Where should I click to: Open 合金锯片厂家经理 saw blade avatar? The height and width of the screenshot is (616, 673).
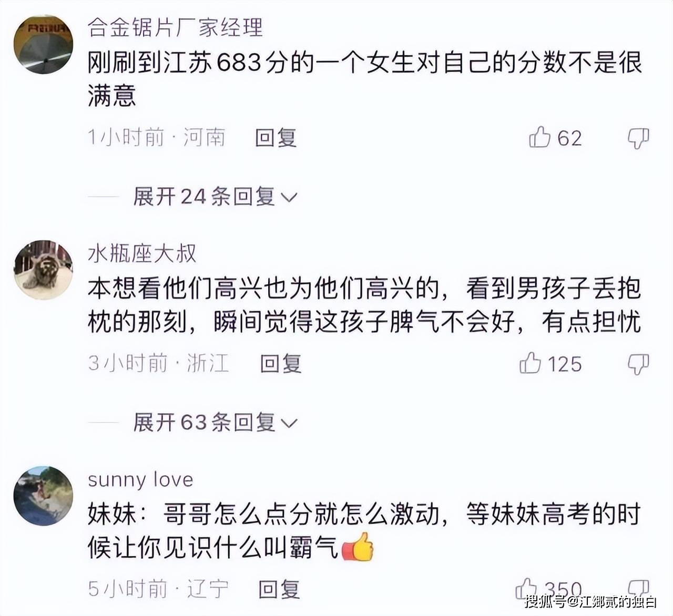click(43, 44)
